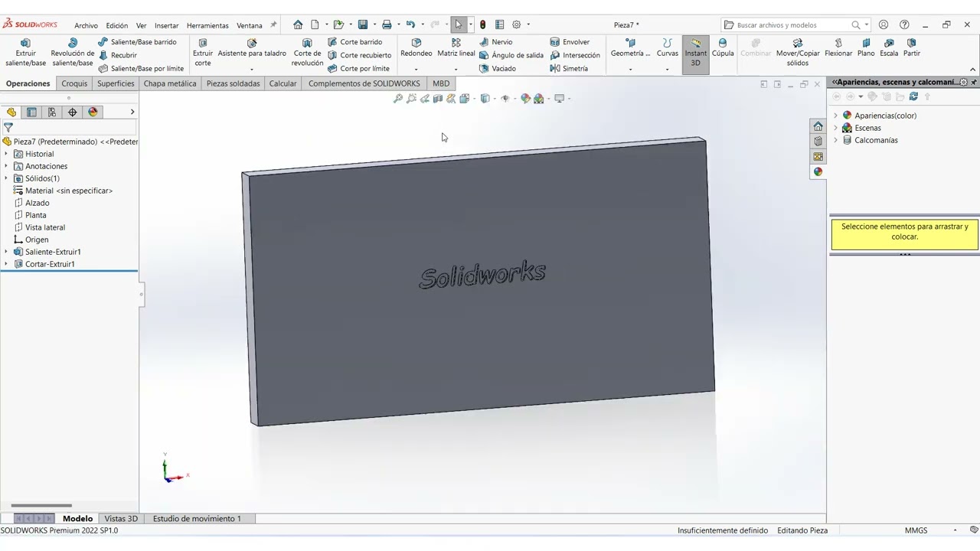Click the Intersección tool
Image resolution: width=980 pixels, height=551 pixels.
[575, 55]
